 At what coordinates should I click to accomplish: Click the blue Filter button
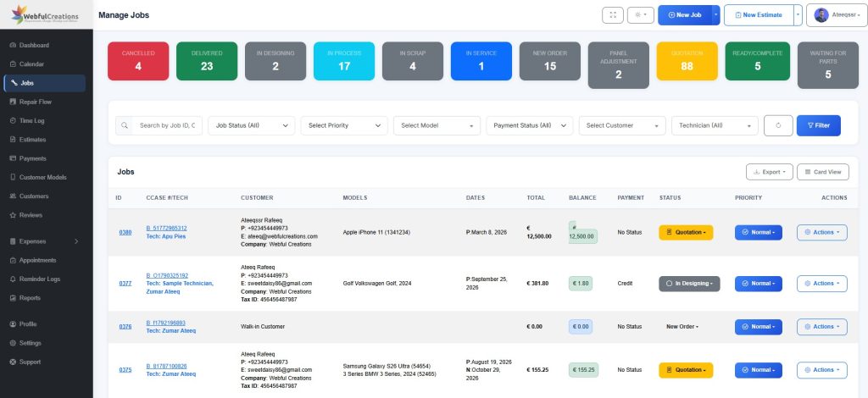tap(819, 125)
